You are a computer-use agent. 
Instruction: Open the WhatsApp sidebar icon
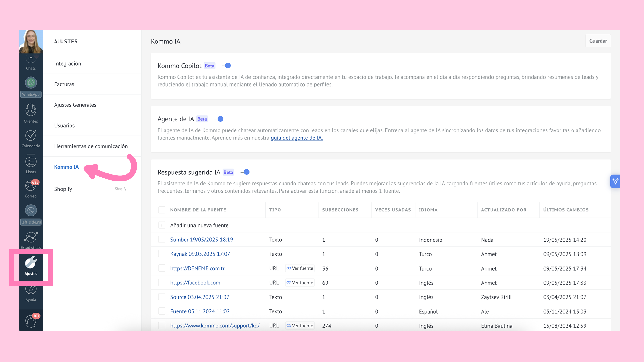[x=31, y=83]
